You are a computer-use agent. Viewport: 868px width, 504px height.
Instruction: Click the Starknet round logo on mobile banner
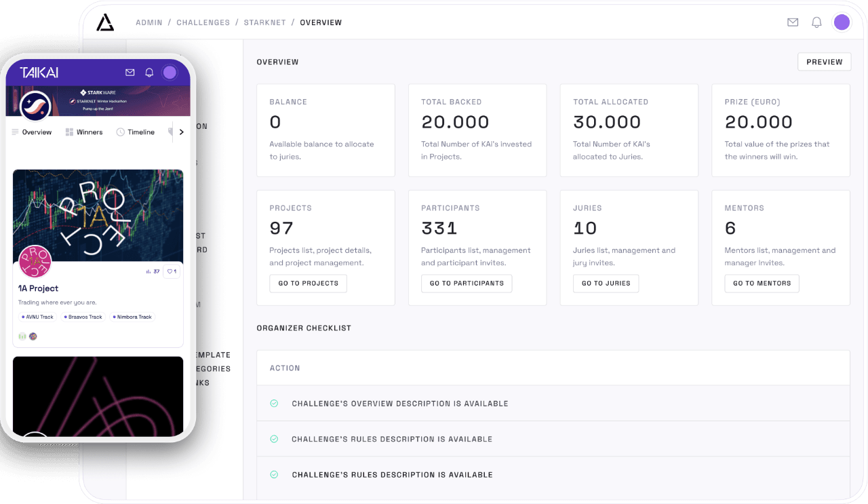point(35,106)
